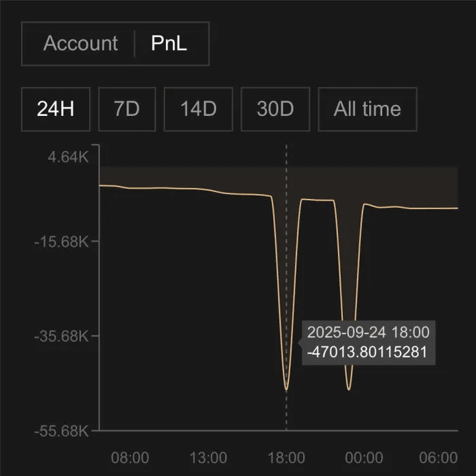
Task: Click the tooltip showing -47013.80115281
Action: [x=368, y=342]
